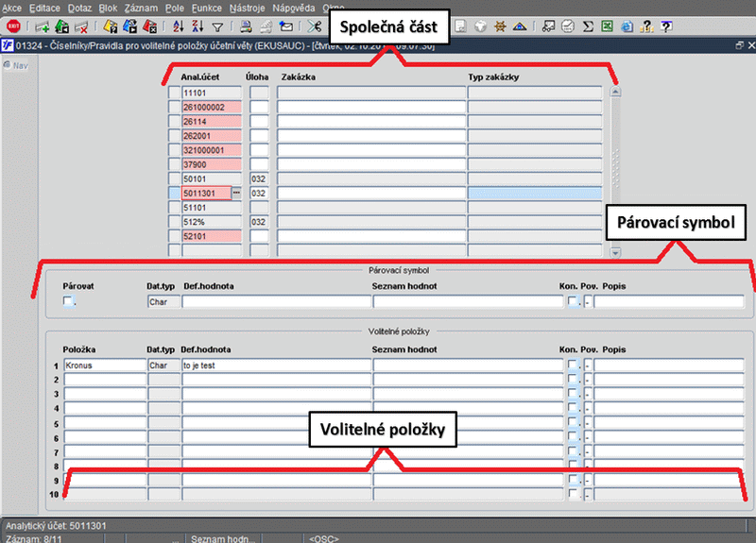Open the Nástroje menu

(248, 8)
